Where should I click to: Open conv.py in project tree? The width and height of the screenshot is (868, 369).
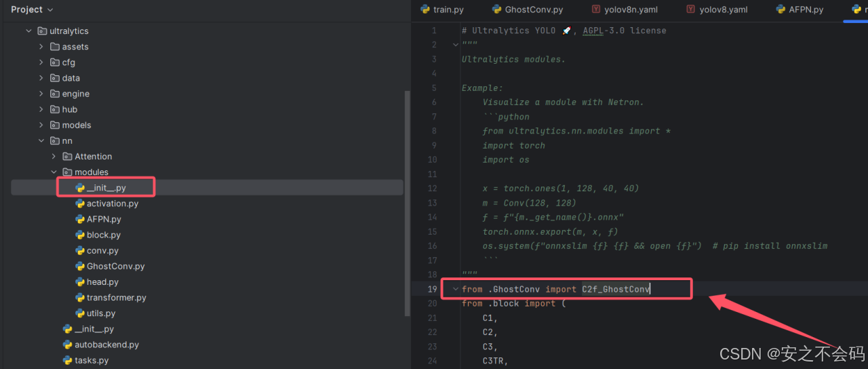102,250
